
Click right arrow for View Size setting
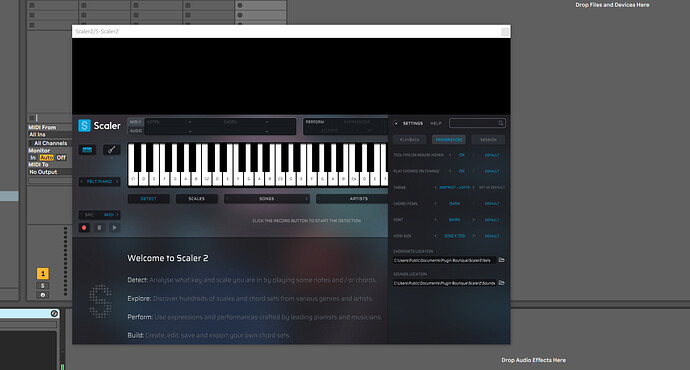[x=473, y=236]
